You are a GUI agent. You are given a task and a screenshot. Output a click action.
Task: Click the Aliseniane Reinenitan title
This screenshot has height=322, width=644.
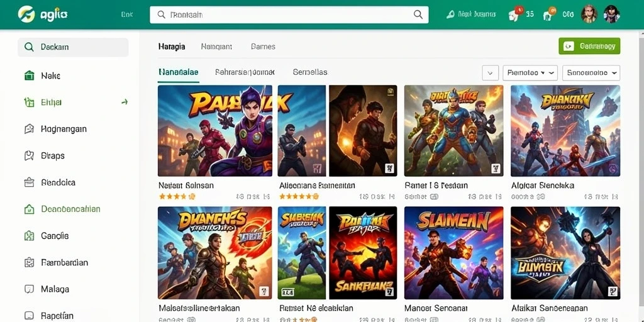pyautogui.click(x=317, y=186)
